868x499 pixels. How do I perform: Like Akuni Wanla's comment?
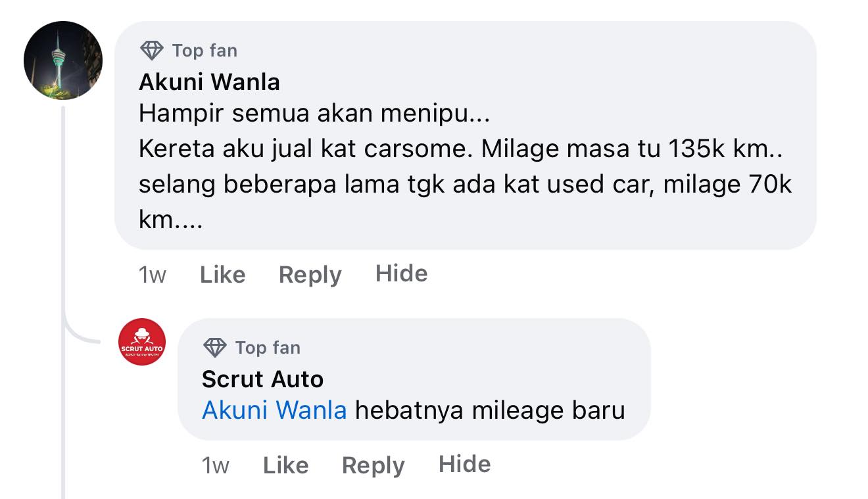(x=222, y=275)
